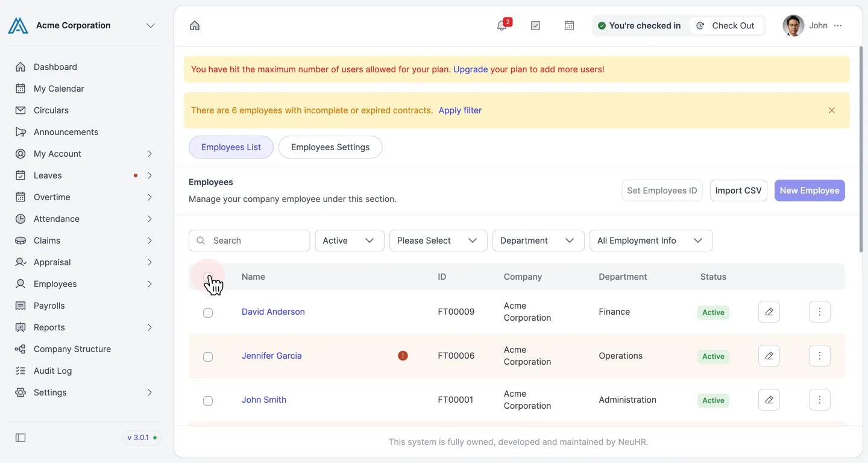Open John's user avatar
Screen dimensions: 868x463
(793, 25)
